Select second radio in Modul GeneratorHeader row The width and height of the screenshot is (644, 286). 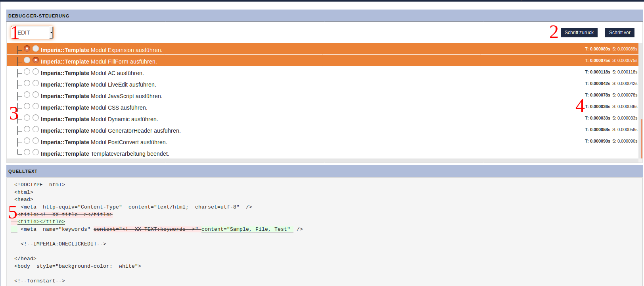point(36,129)
